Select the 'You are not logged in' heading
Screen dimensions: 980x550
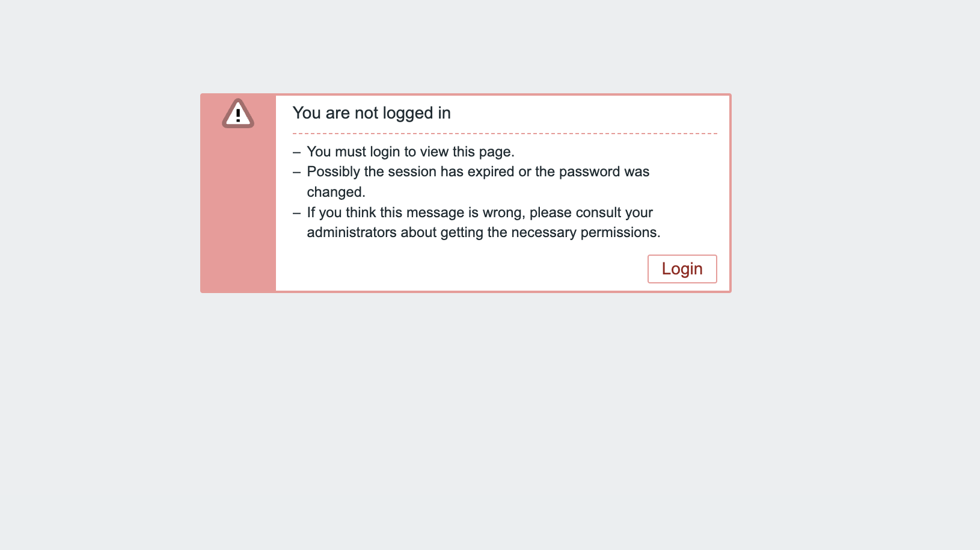(372, 113)
